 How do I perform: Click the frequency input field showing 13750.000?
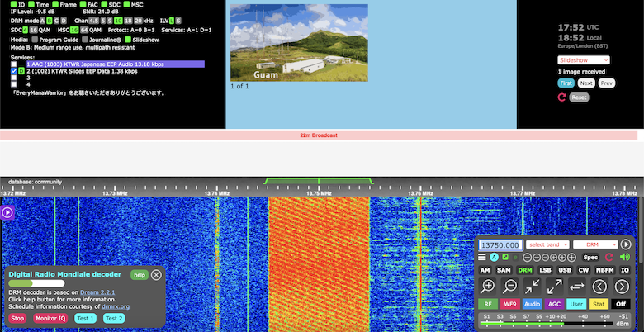click(500, 245)
